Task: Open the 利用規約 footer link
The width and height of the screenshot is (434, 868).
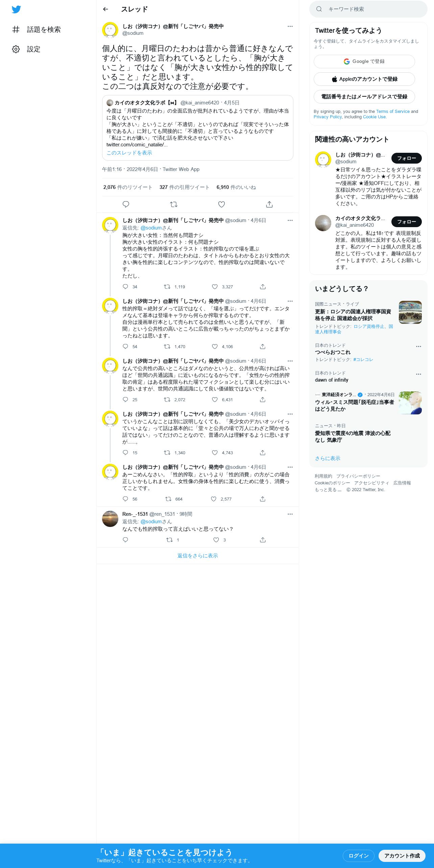Action: click(323, 476)
